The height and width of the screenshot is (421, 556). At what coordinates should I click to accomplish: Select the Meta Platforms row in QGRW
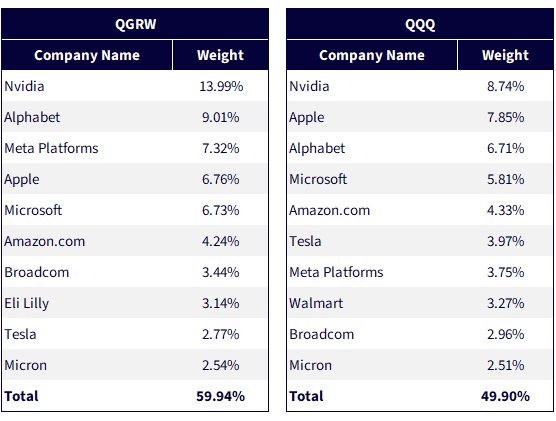[135, 148]
